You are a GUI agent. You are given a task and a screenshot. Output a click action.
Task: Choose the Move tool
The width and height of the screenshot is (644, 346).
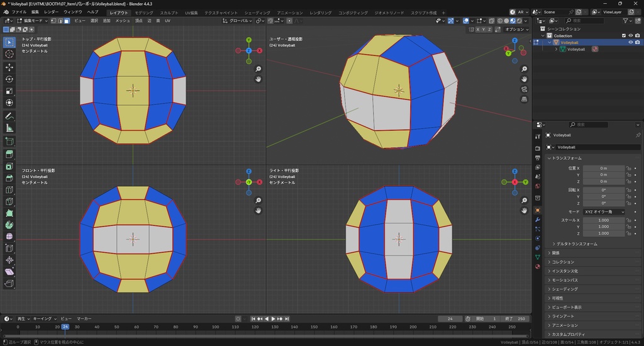pos(9,67)
